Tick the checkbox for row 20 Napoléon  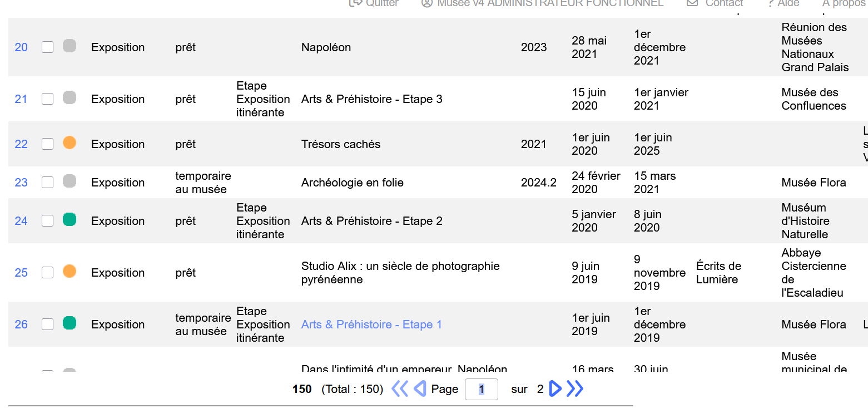pyautogui.click(x=48, y=47)
